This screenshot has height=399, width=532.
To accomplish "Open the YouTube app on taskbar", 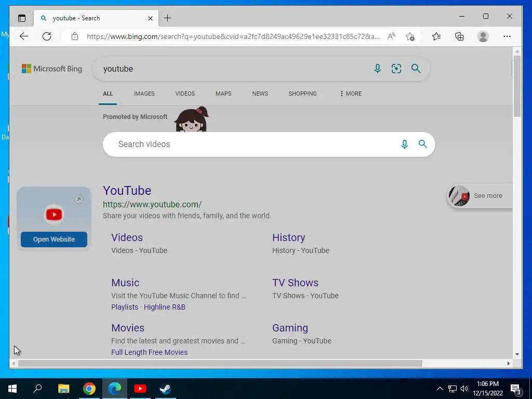I will tap(140, 389).
